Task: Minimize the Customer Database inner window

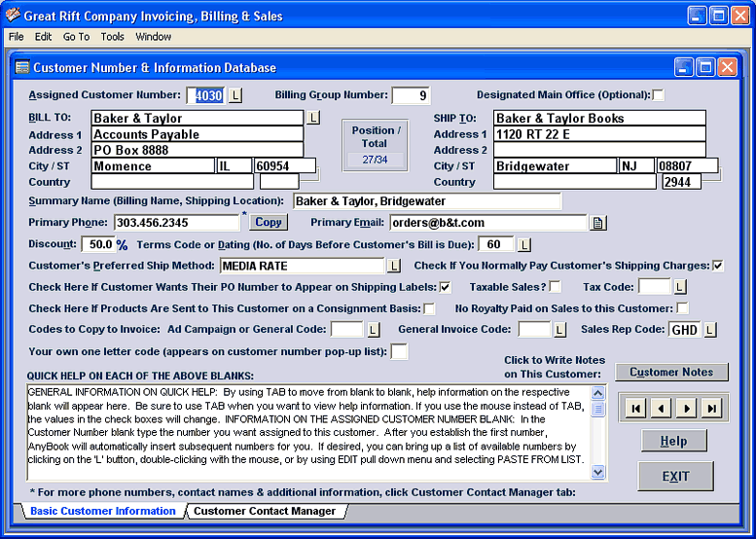Action: click(684, 67)
